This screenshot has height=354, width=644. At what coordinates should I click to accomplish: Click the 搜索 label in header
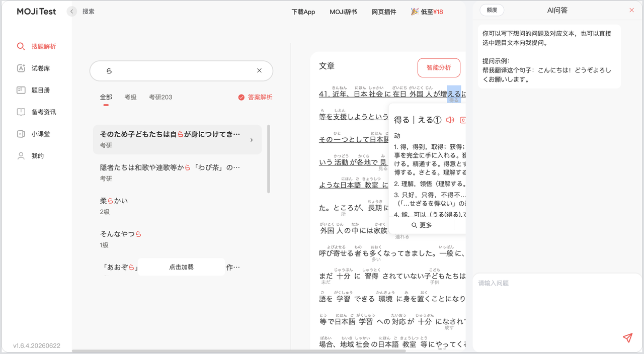[x=89, y=11]
